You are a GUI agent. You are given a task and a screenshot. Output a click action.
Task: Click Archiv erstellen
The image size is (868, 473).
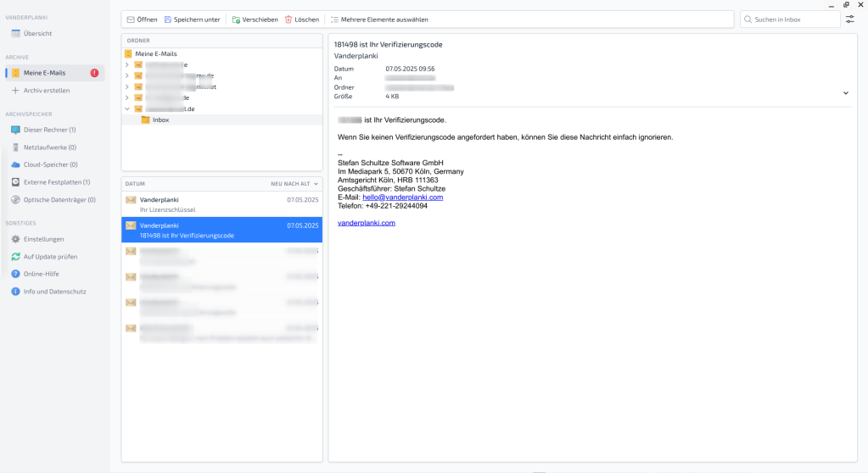46,90
